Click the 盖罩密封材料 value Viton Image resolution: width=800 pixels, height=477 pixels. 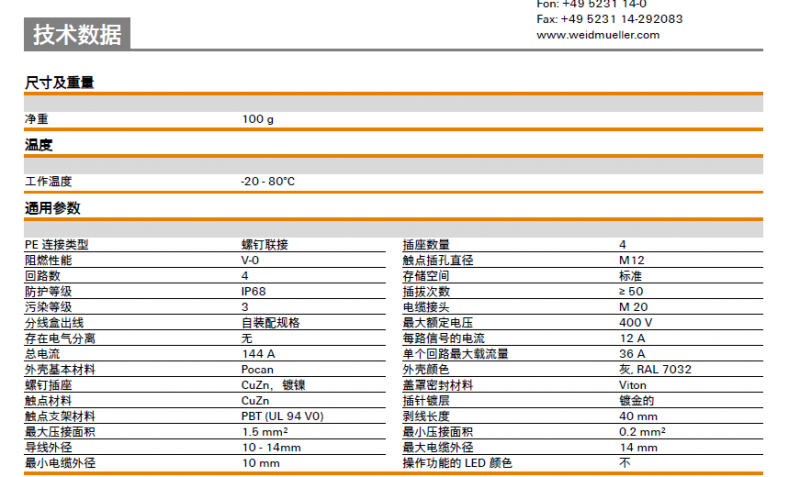632,384
